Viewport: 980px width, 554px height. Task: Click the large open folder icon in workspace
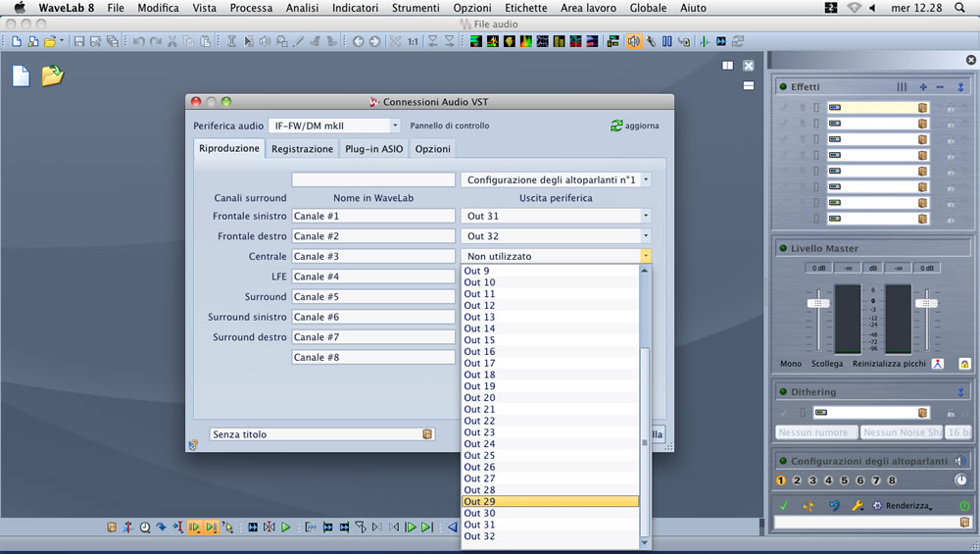pos(53,76)
